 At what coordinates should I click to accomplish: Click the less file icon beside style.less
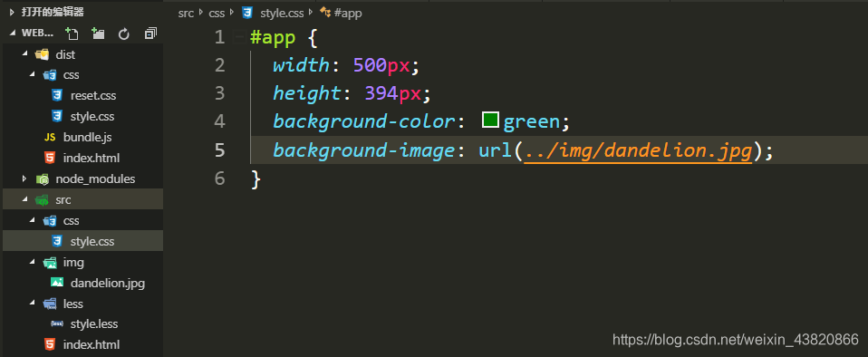pyautogui.click(x=56, y=323)
